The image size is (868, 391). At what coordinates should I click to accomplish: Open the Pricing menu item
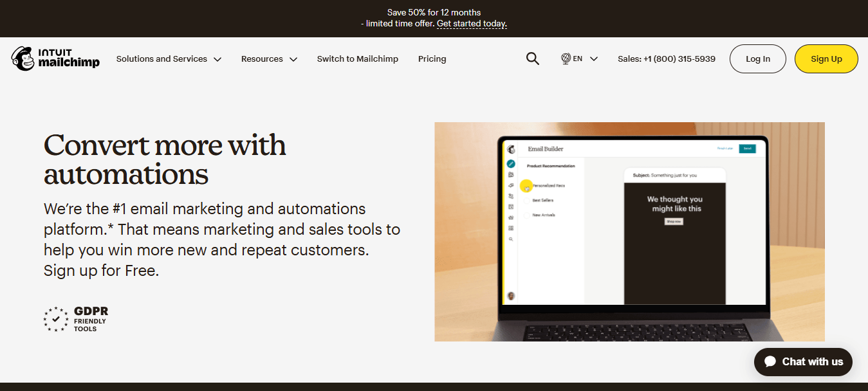432,59
